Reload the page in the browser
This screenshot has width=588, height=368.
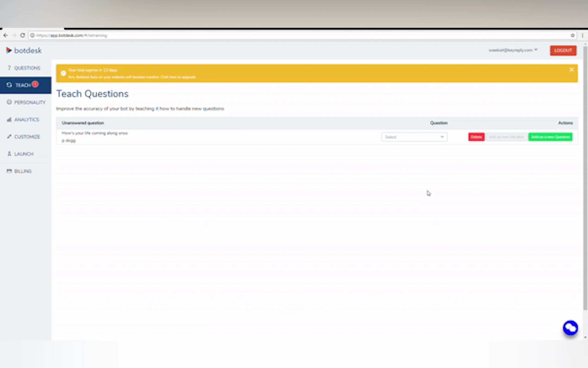(x=23, y=35)
